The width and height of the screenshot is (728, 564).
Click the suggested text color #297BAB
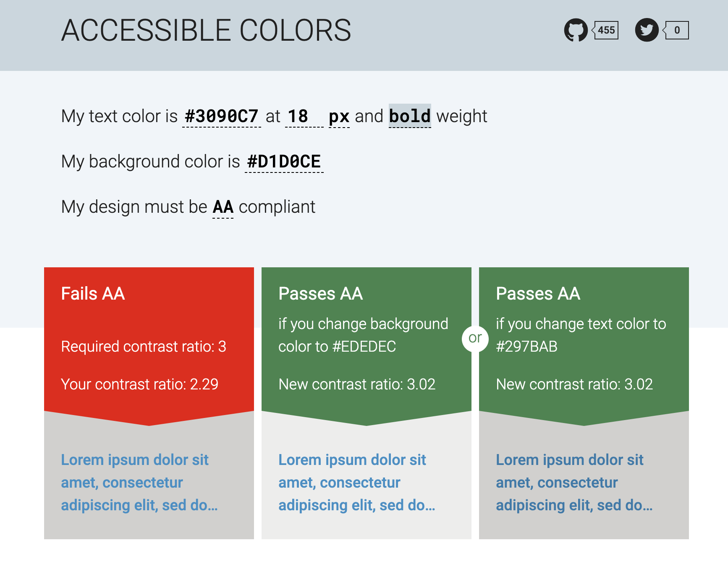coord(526,347)
